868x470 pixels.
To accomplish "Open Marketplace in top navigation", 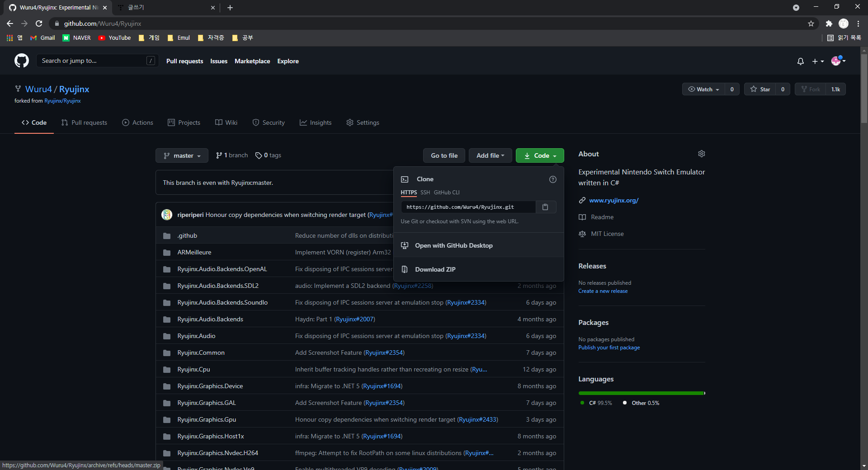I will [252, 61].
